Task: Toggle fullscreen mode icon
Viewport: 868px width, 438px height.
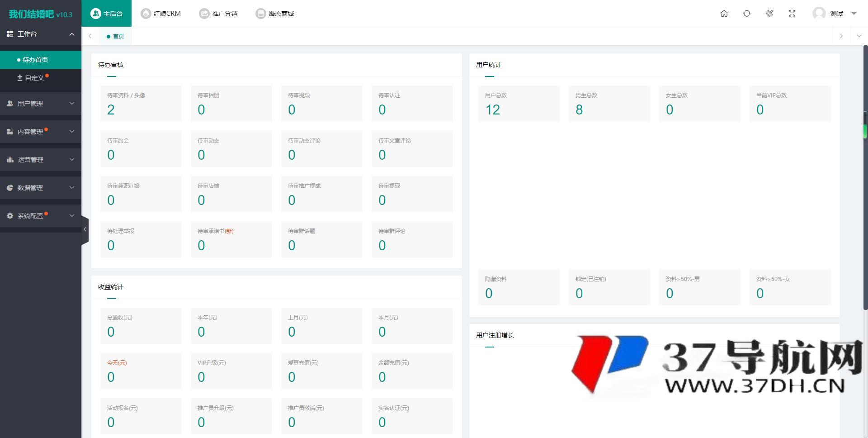Action: (792, 14)
